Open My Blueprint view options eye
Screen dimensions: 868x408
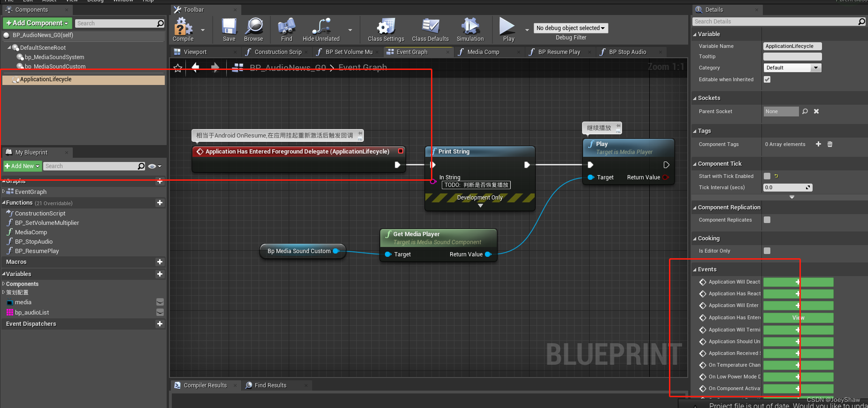(x=154, y=166)
